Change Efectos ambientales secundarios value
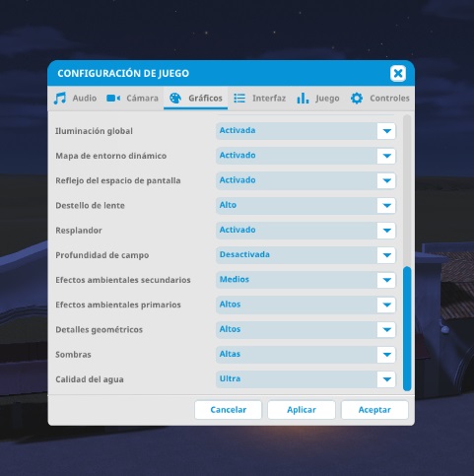The image size is (474, 476). [305, 280]
